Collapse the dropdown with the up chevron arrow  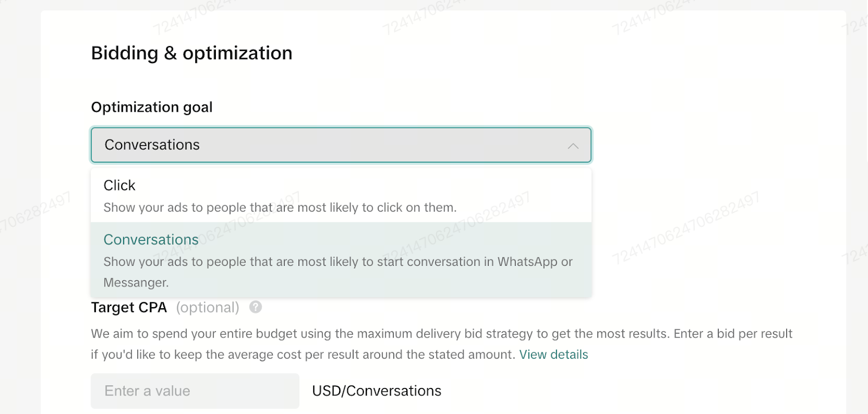573,145
